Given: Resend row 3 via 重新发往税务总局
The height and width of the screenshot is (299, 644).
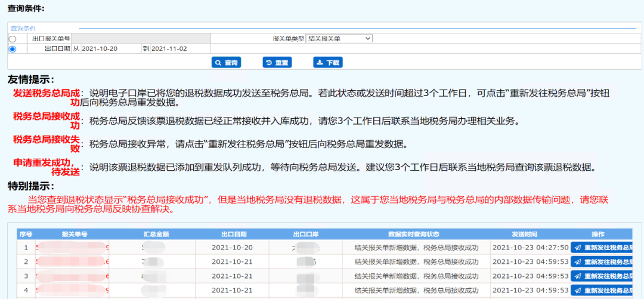Looking at the screenshot, I should point(602,276).
